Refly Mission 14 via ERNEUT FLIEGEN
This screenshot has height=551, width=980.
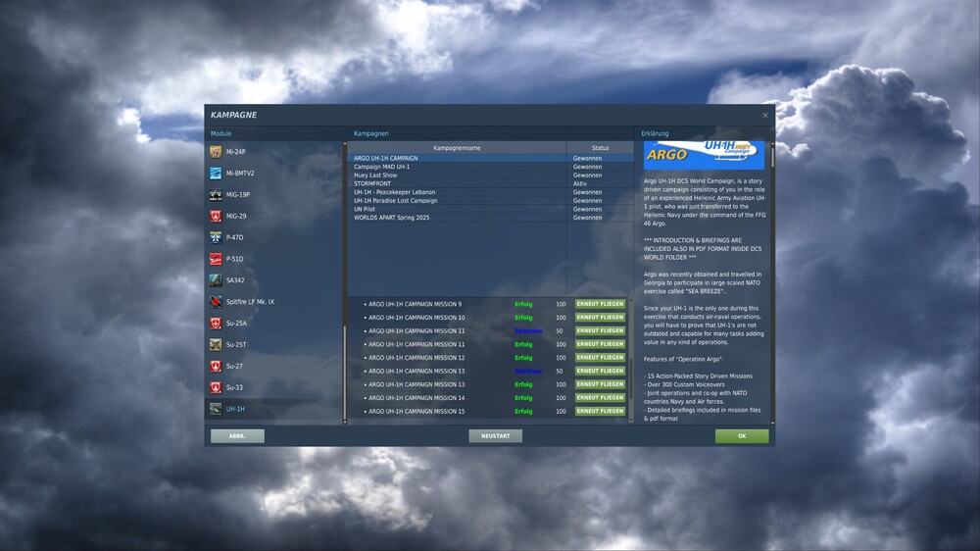coord(600,398)
